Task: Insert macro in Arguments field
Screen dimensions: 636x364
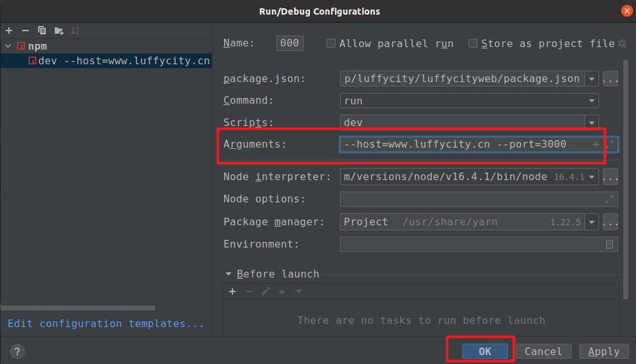Action: click(595, 144)
